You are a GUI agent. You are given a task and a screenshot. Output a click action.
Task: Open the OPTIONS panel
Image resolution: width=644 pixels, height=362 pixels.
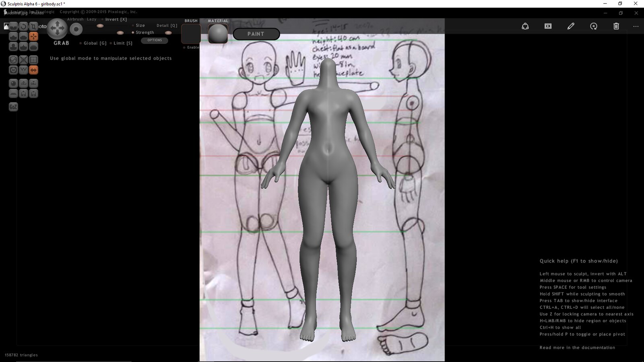click(x=155, y=40)
